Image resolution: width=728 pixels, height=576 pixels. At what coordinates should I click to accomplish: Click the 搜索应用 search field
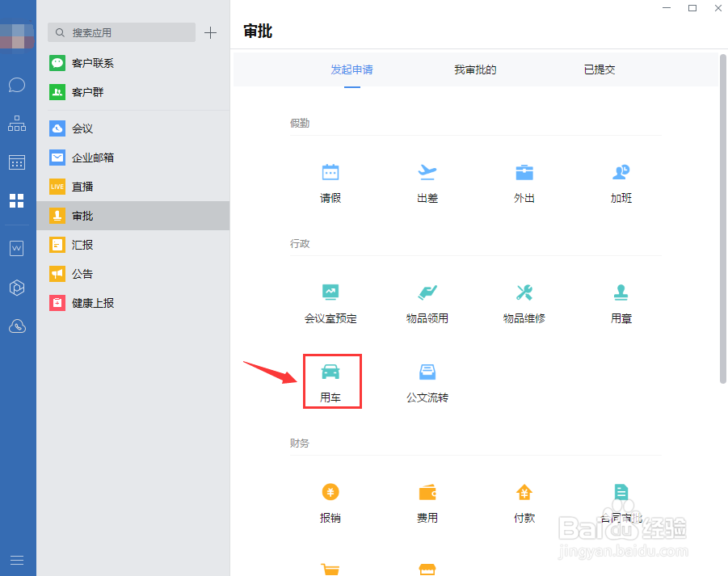pos(121,32)
